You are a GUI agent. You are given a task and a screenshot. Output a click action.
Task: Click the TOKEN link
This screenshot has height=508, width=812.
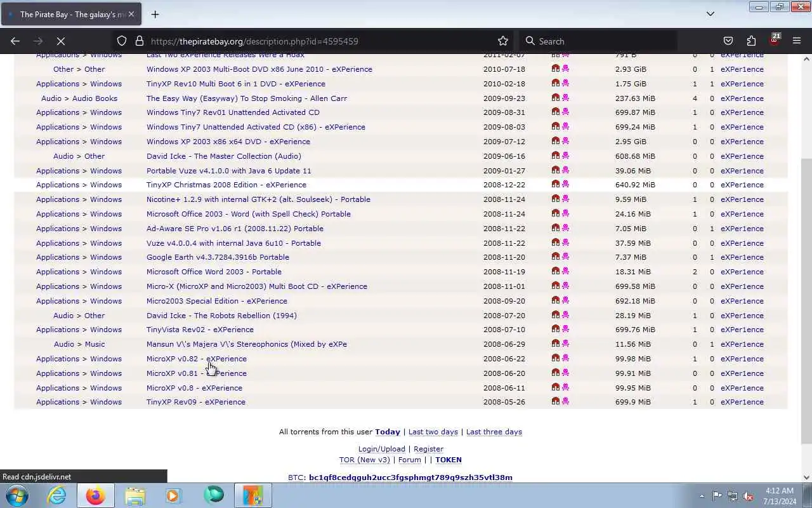tap(449, 460)
